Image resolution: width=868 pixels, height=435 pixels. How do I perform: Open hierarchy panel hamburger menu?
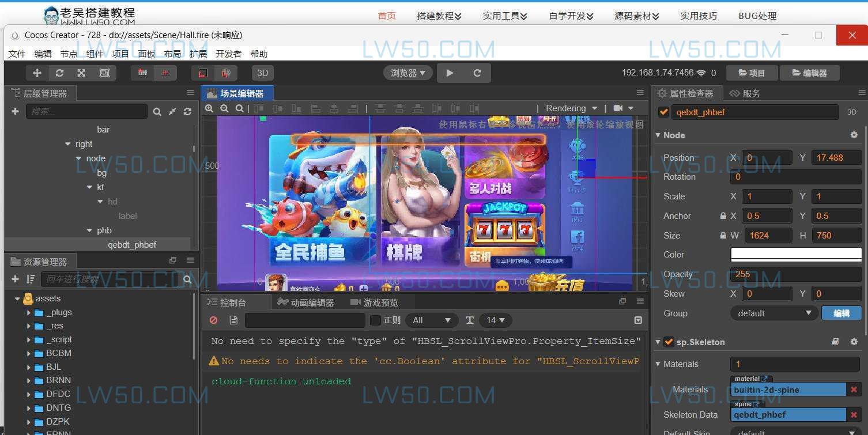click(190, 93)
